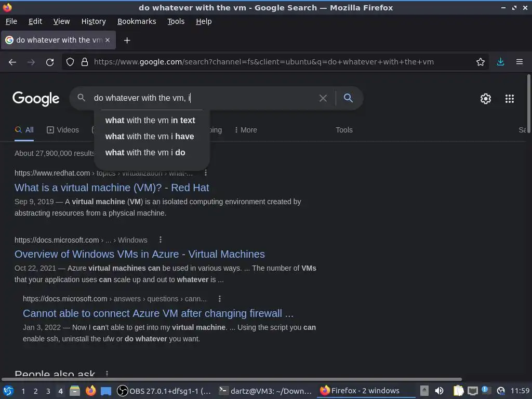Click the Google logo
Screen dimensions: 532x399
coord(36,99)
